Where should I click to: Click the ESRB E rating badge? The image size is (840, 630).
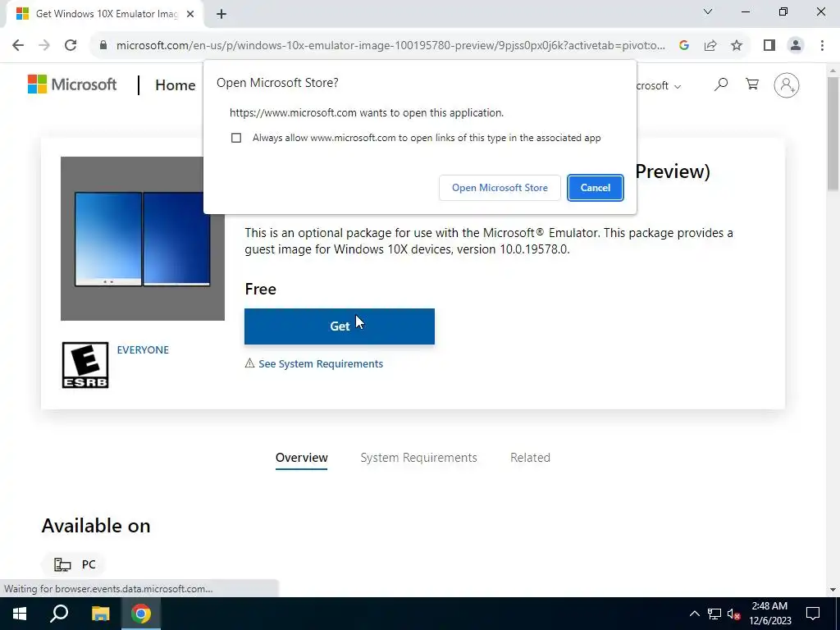85,365
